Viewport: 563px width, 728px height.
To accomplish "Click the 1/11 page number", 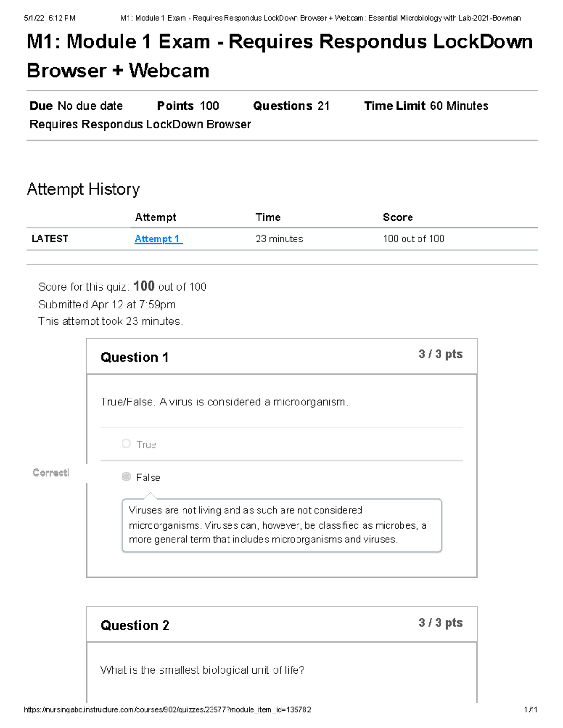I will [x=531, y=710].
